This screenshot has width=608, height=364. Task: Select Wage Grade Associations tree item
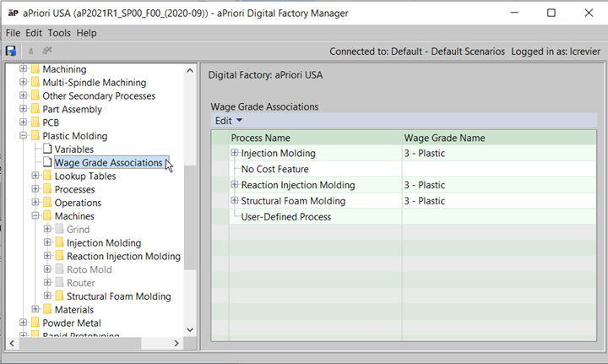point(108,162)
